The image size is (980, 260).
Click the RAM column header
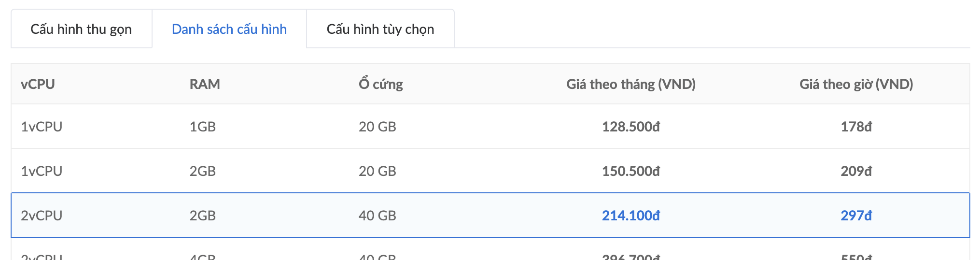(x=205, y=84)
